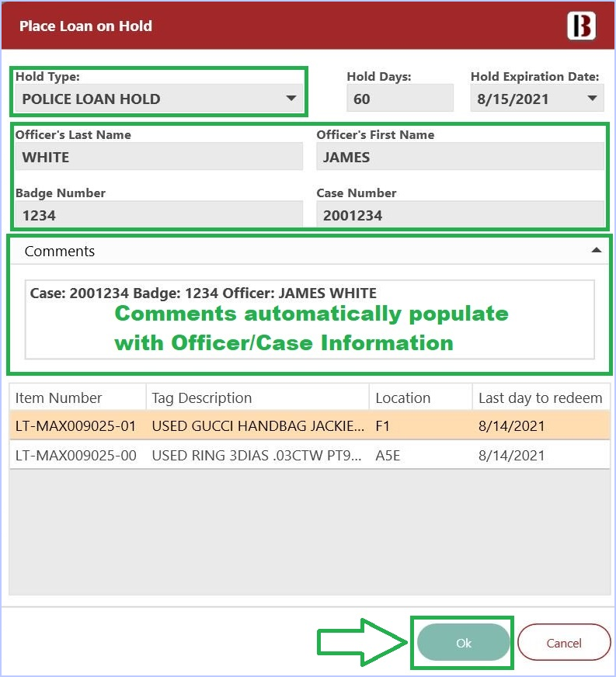Click the Ok button

click(463, 643)
